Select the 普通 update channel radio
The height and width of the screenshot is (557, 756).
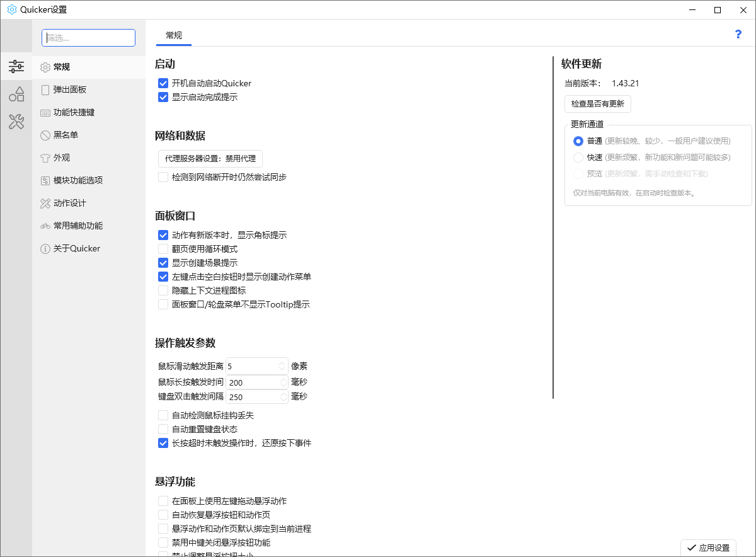pyautogui.click(x=578, y=141)
